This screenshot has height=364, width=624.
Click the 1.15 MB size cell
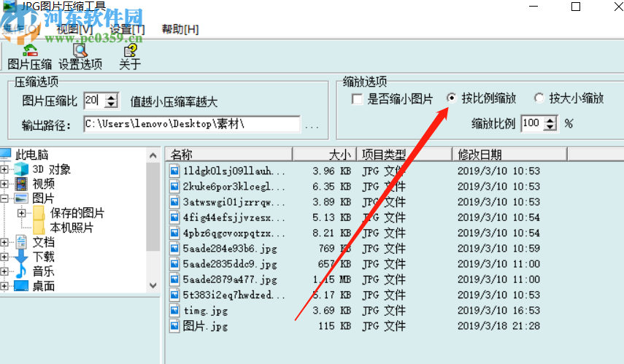click(331, 279)
